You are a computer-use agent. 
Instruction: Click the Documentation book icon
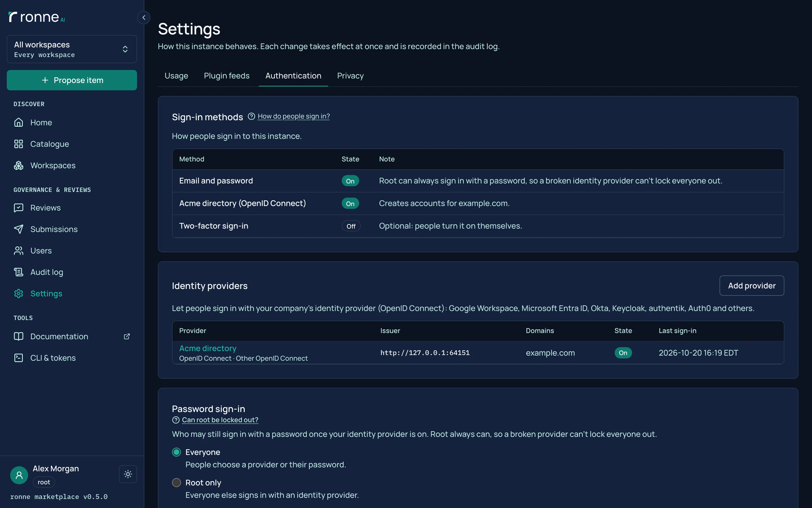pos(18,336)
